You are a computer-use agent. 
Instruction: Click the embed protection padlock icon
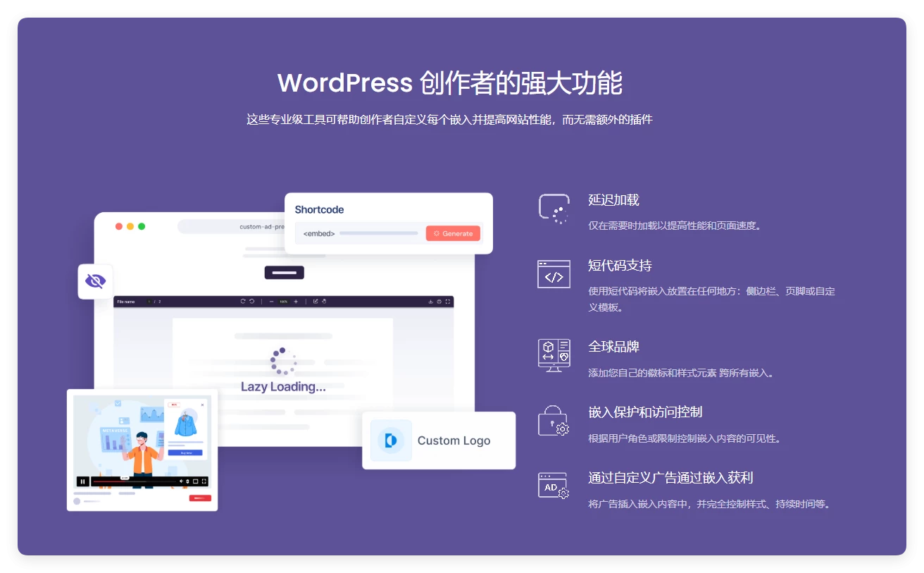[x=554, y=421]
